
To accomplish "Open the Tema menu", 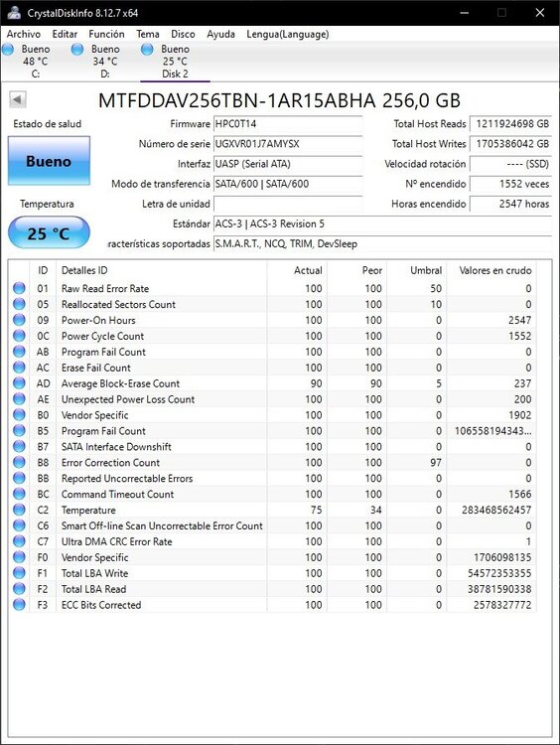I will click(148, 34).
